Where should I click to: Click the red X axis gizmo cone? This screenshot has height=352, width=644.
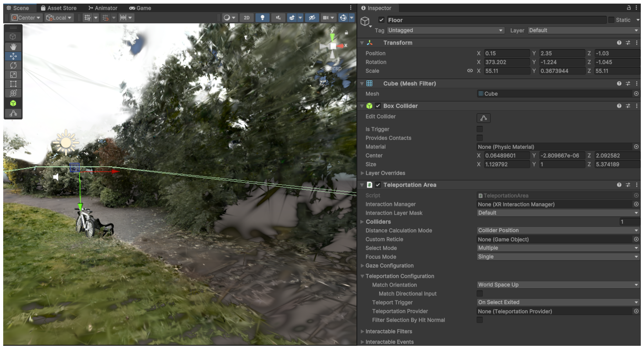340,46
